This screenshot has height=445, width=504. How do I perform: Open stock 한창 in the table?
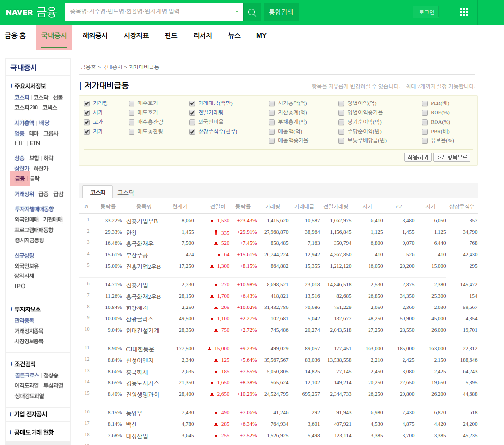[x=131, y=233]
